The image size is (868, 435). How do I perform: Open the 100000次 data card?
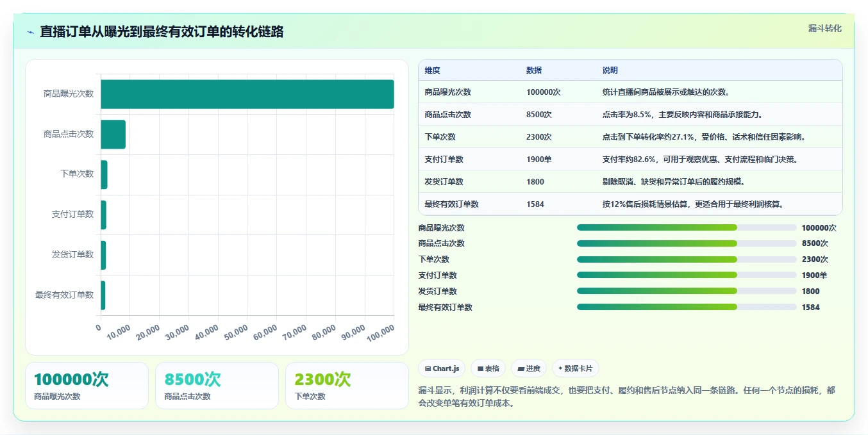87,386
